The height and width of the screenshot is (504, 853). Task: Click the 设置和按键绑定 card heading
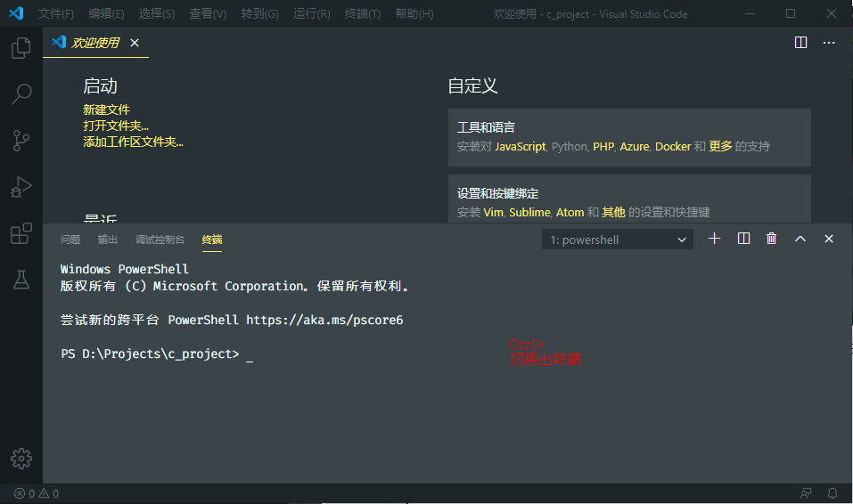pyautogui.click(x=497, y=193)
